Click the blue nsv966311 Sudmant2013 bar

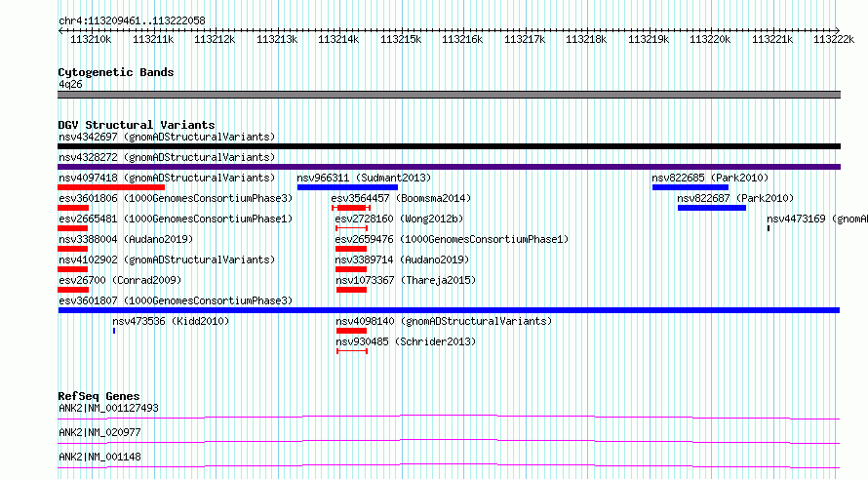(x=347, y=187)
